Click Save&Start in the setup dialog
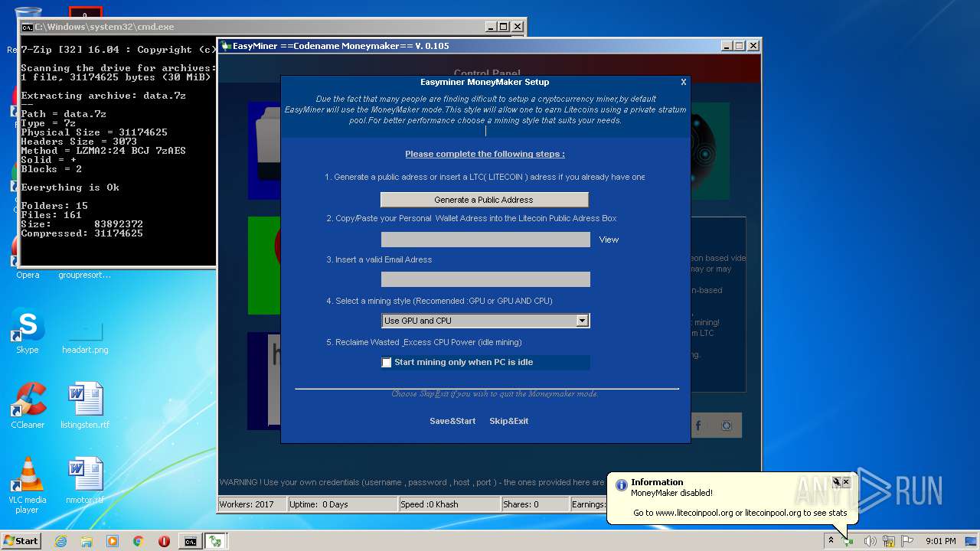This screenshot has width=980, height=551. [452, 421]
